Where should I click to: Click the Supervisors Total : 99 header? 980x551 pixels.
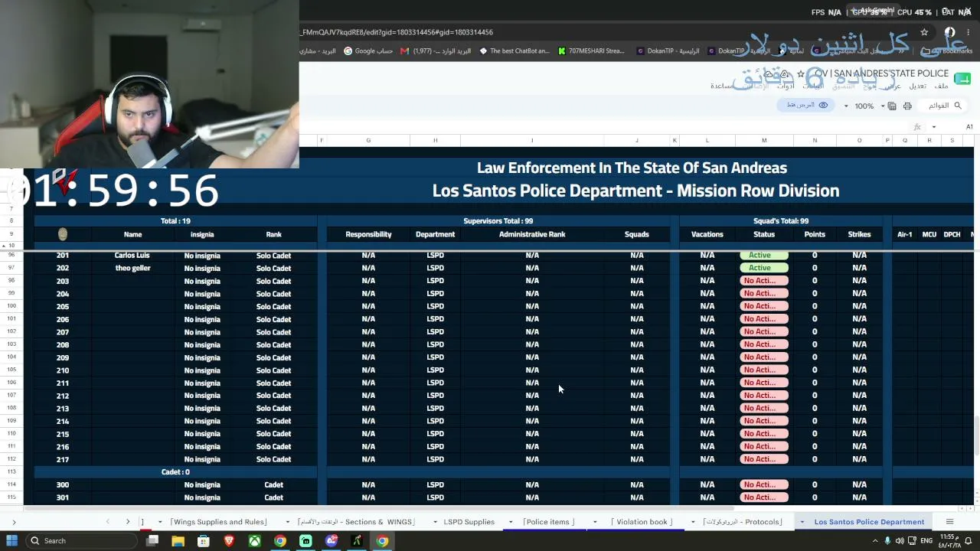pyautogui.click(x=498, y=221)
